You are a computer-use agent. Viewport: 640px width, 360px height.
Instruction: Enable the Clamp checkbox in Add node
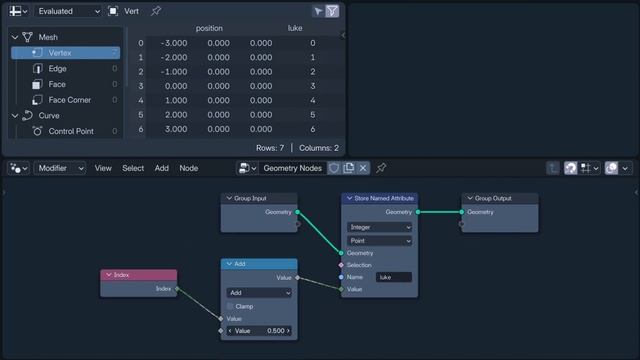click(x=230, y=306)
